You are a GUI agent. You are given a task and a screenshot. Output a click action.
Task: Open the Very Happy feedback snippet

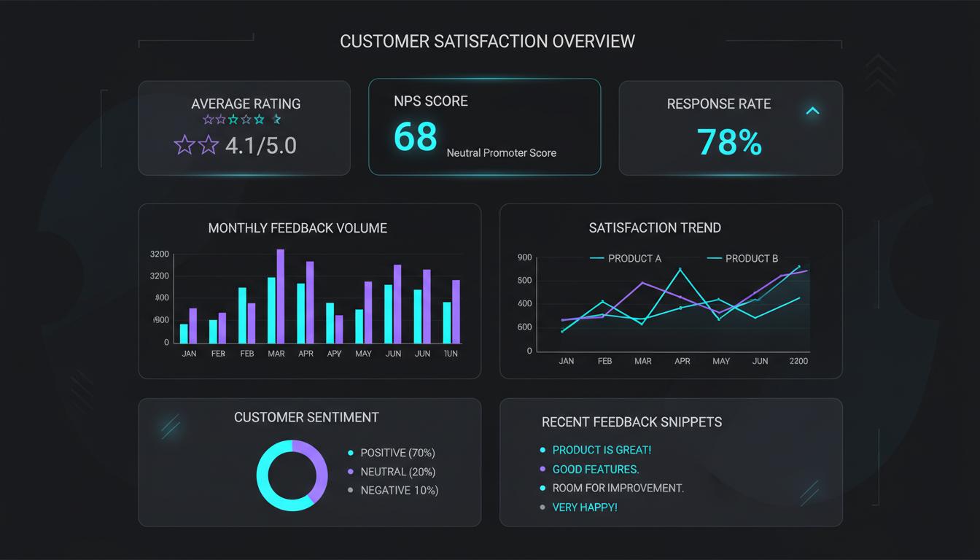click(584, 507)
